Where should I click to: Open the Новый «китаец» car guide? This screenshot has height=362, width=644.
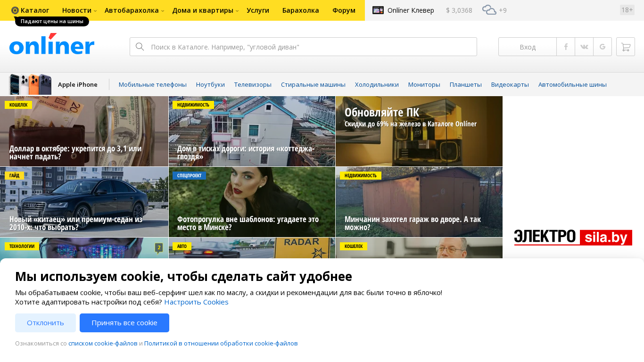[x=84, y=202]
